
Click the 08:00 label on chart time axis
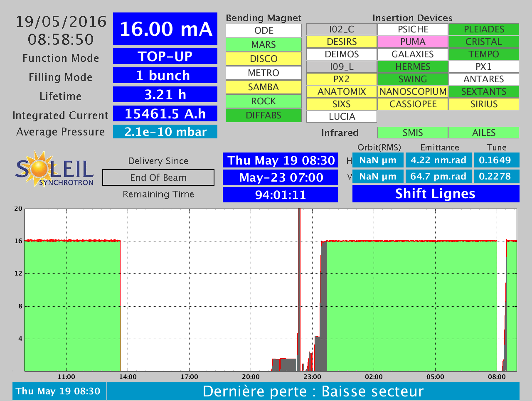[x=497, y=377]
